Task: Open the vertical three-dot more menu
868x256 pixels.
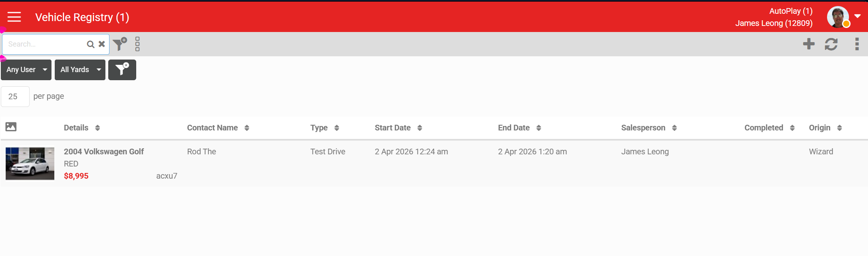Action: coord(857,44)
